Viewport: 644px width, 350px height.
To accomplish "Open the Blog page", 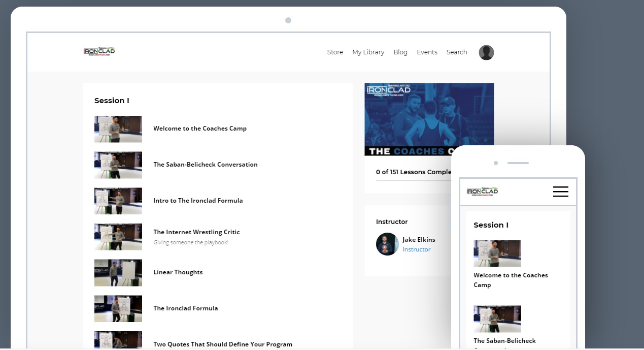I will pos(400,52).
